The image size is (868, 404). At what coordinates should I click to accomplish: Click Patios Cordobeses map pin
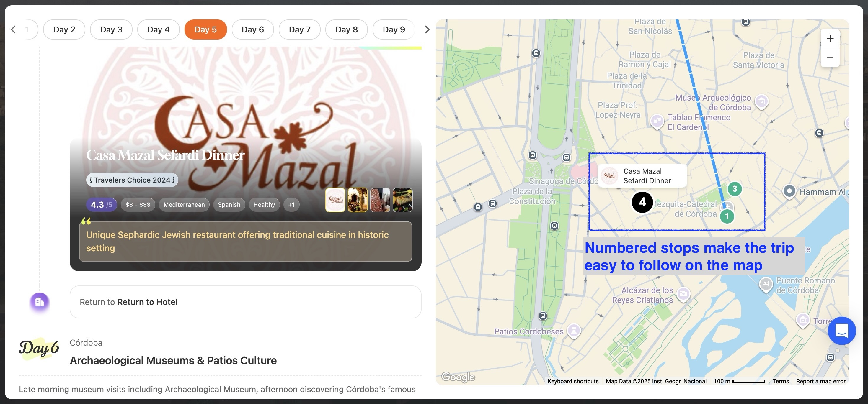click(574, 330)
